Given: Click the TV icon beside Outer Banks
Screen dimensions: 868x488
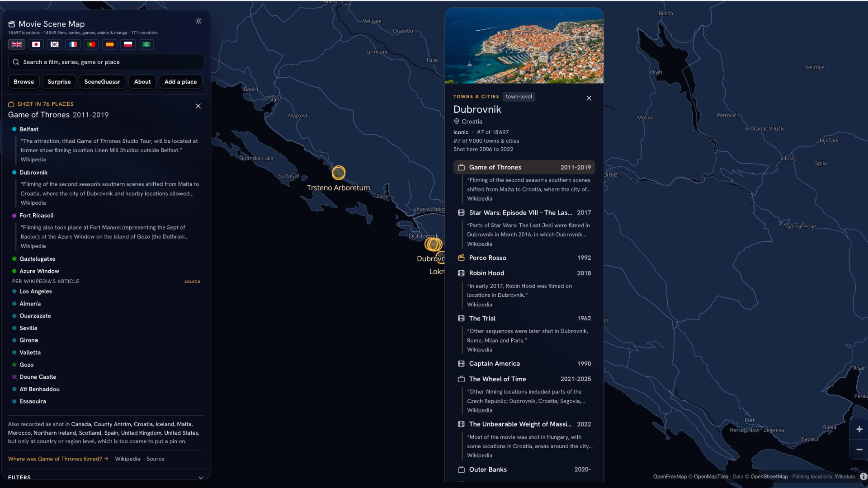Looking at the screenshot, I should coord(461,470).
